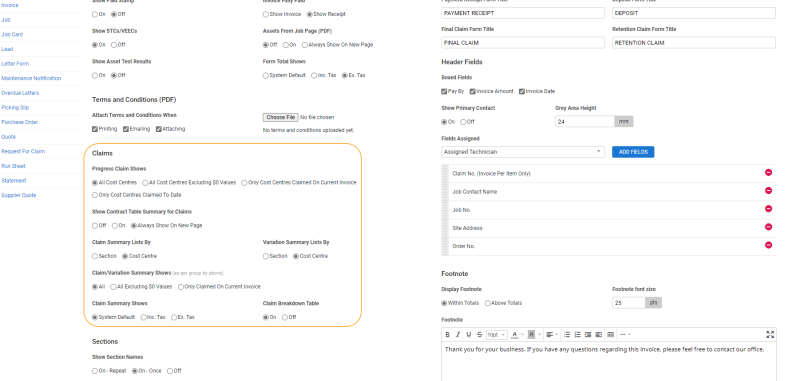Toggle the Invoice Amount boxed field checkbox

pos(472,91)
